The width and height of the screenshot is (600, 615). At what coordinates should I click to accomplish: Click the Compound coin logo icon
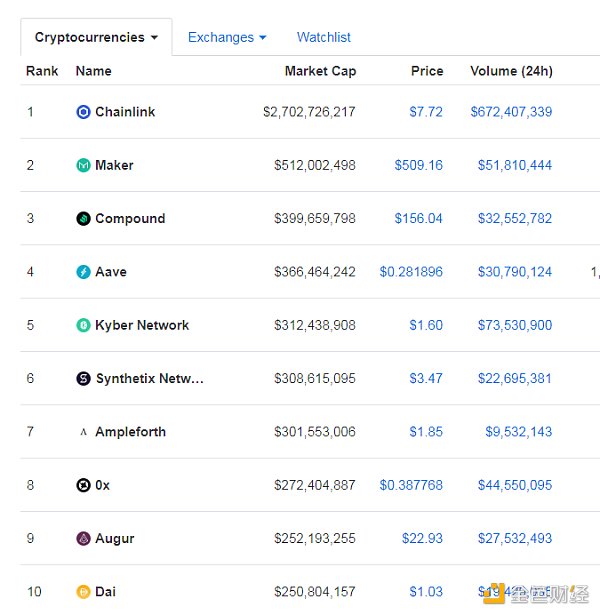(83, 218)
